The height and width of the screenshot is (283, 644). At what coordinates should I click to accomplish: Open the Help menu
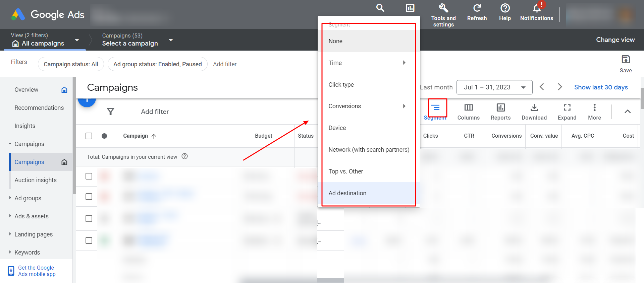coord(505,12)
